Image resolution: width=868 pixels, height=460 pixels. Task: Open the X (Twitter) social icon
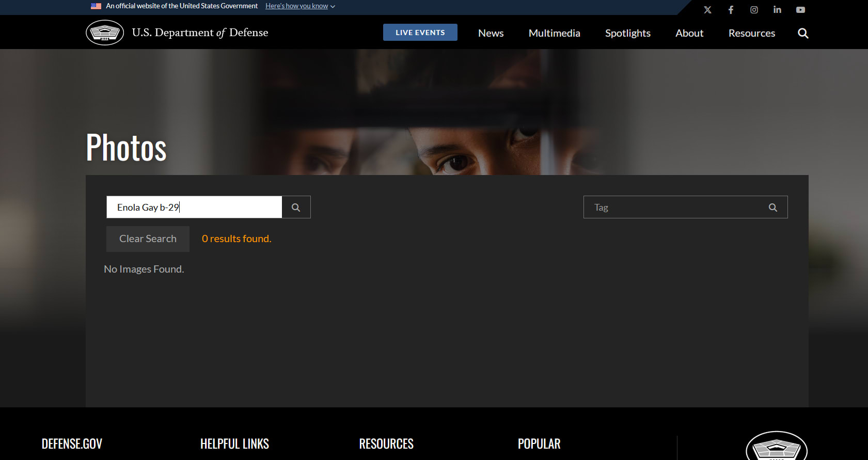coord(707,10)
